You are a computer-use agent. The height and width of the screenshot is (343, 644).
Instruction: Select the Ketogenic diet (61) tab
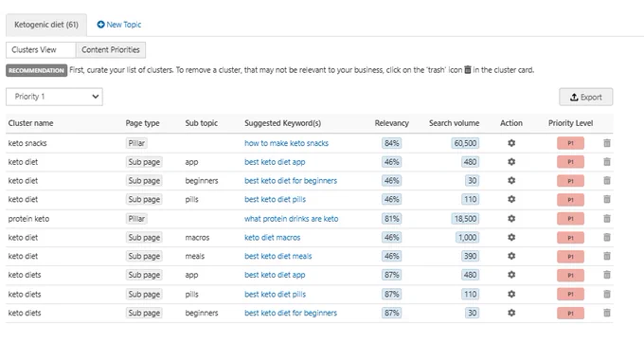click(x=46, y=25)
